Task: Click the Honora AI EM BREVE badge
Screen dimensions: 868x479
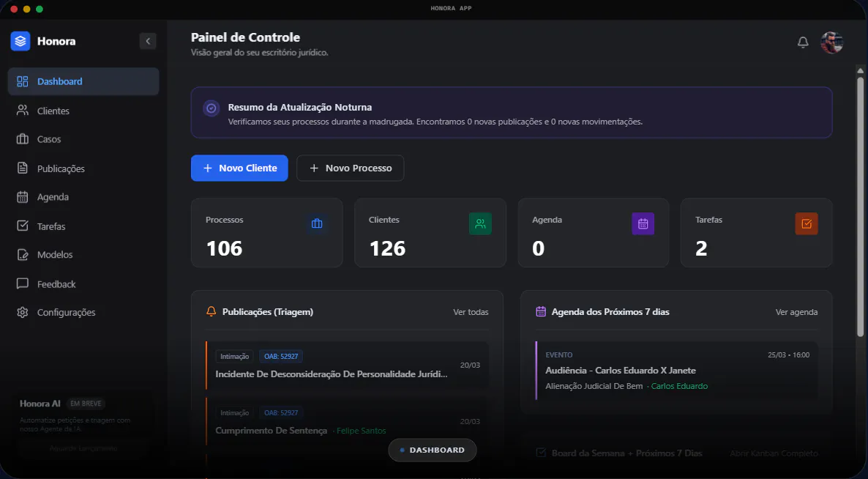Action: tap(86, 404)
